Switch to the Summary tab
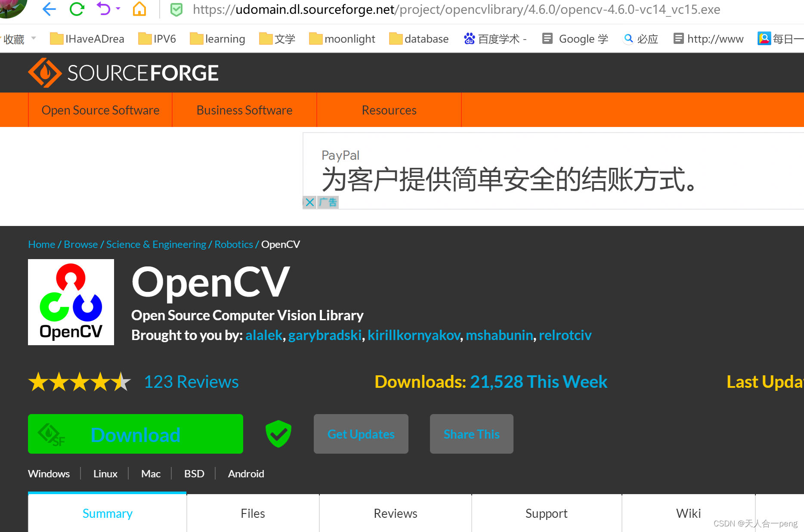Image resolution: width=804 pixels, height=532 pixels. tap(107, 513)
